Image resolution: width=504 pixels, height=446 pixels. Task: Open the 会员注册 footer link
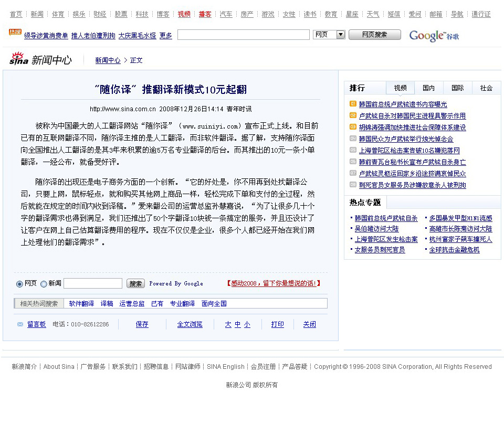point(263,367)
